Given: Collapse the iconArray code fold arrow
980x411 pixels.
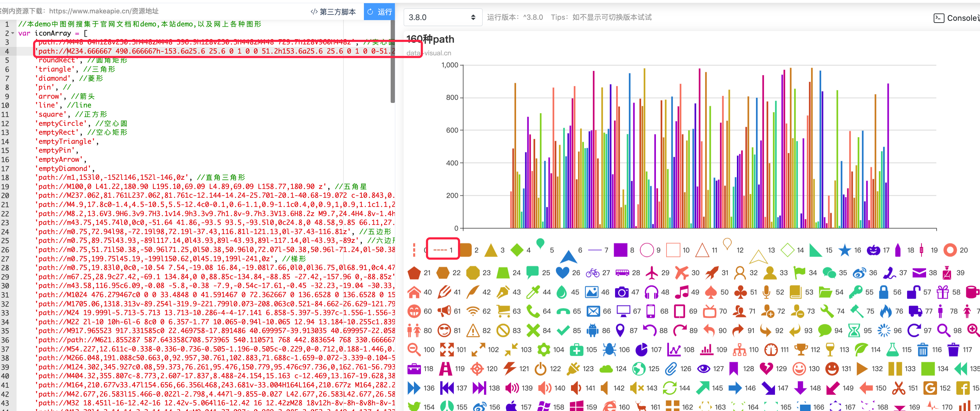Looking at the screenshot, I should point(13,33).
